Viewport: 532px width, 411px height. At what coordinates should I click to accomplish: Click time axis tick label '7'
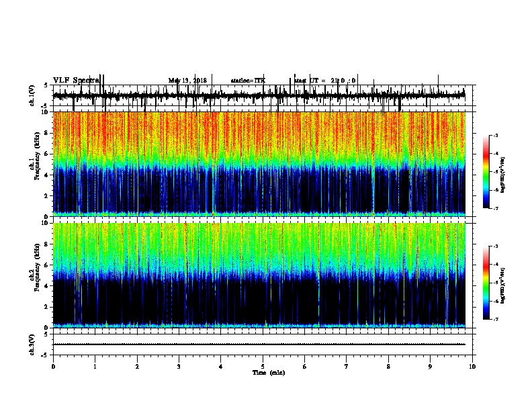[x=347, y=367]
